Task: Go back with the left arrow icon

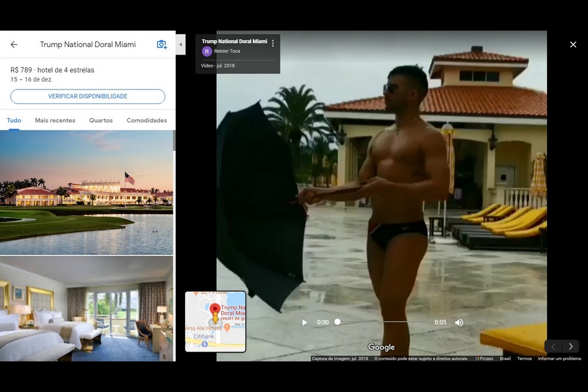Action: pos(14,44)
